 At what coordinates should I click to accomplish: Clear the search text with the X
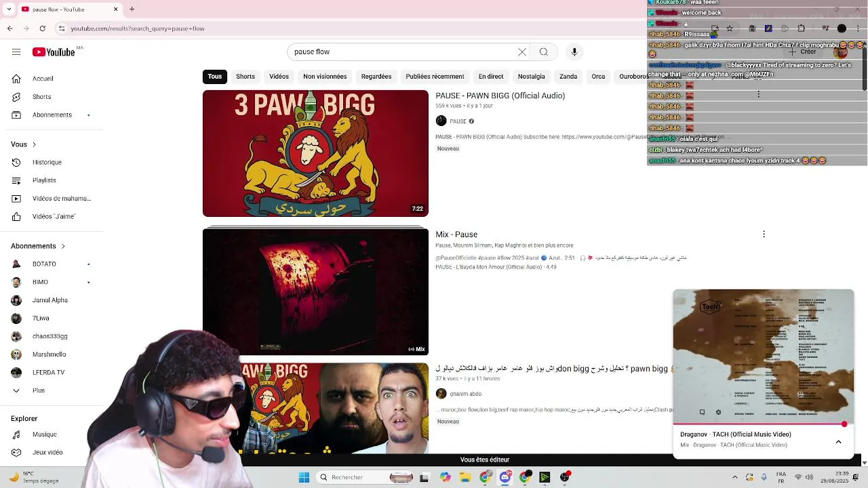pyautogui.click(x=522, y=52)
